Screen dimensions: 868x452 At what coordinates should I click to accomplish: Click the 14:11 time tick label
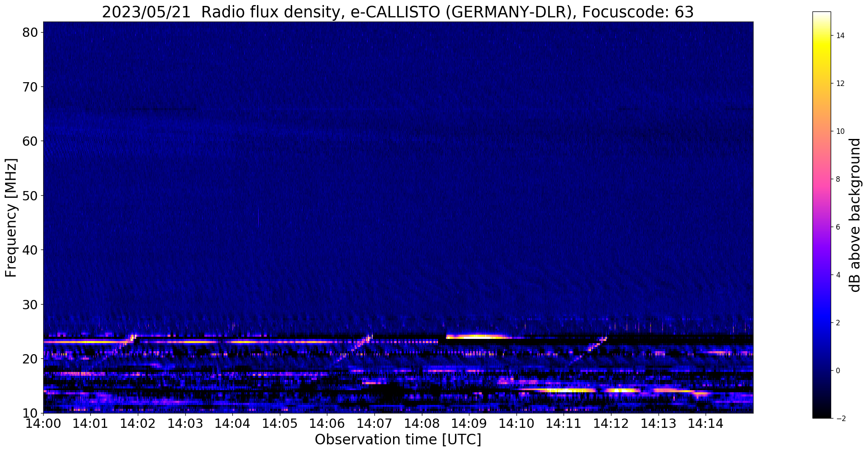[x=564, y=424]
